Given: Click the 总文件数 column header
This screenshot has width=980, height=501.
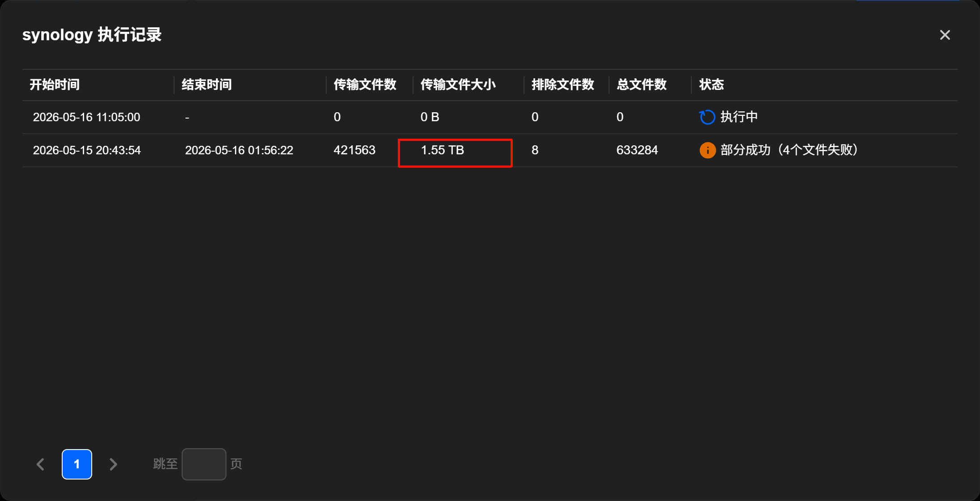Looking at the screenshot, I should click(642, 85).
